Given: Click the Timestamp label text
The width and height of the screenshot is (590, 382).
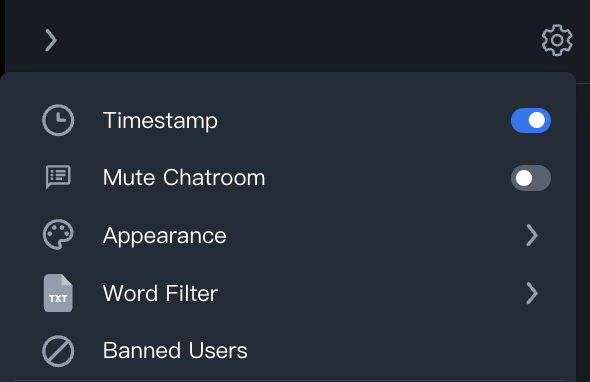Looking at the screenshot, I should [x=160, y=121].
